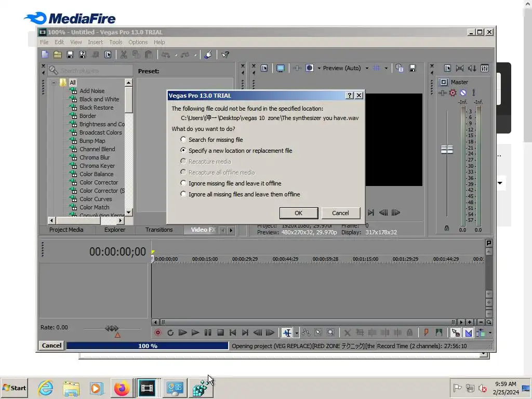Toggle the Master bus output square button
This screenshot has height=399, width=532.
tap(444, 82)
